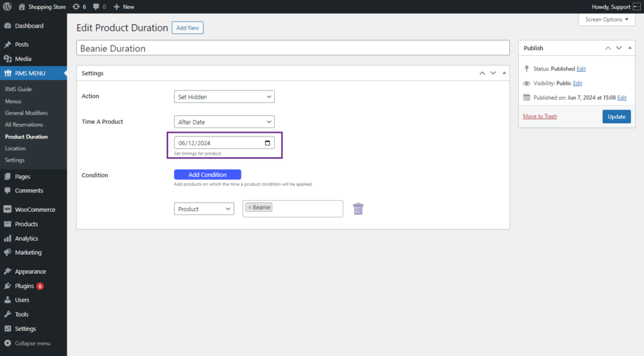Viewport: 644px width, 356px height.
Task: Toggle the Publish panel collapse triangle
Action: (x=630, y=48)
